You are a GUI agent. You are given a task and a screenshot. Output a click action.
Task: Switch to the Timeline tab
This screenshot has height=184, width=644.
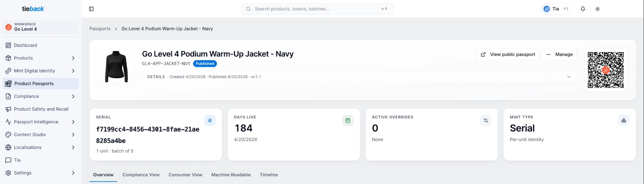[x=269, y=175]
